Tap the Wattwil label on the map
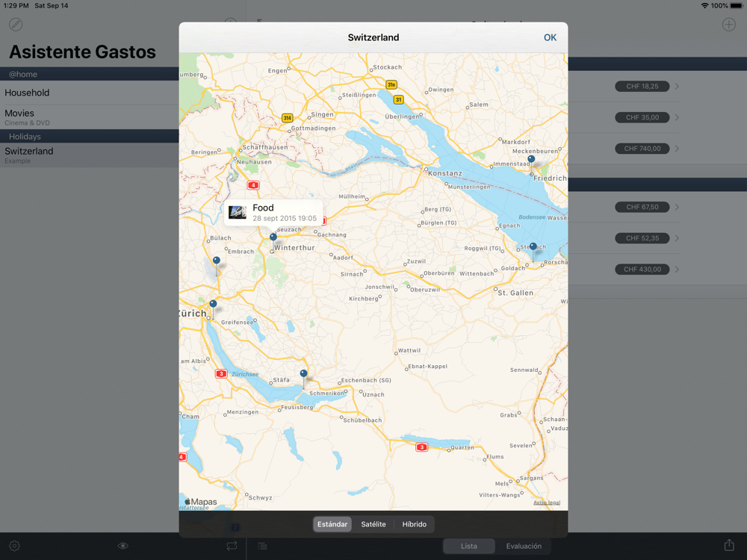Screen dimensions: 747x560 click(409, 350)
